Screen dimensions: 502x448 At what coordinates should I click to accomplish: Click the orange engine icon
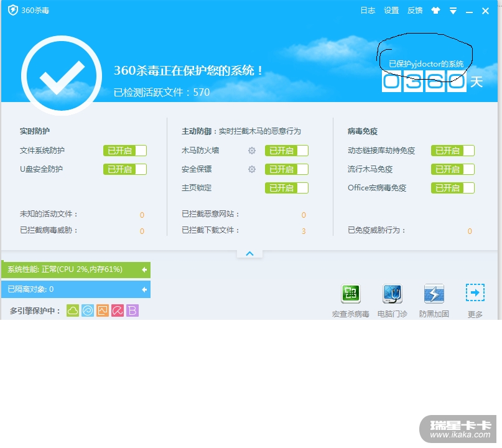103,310
